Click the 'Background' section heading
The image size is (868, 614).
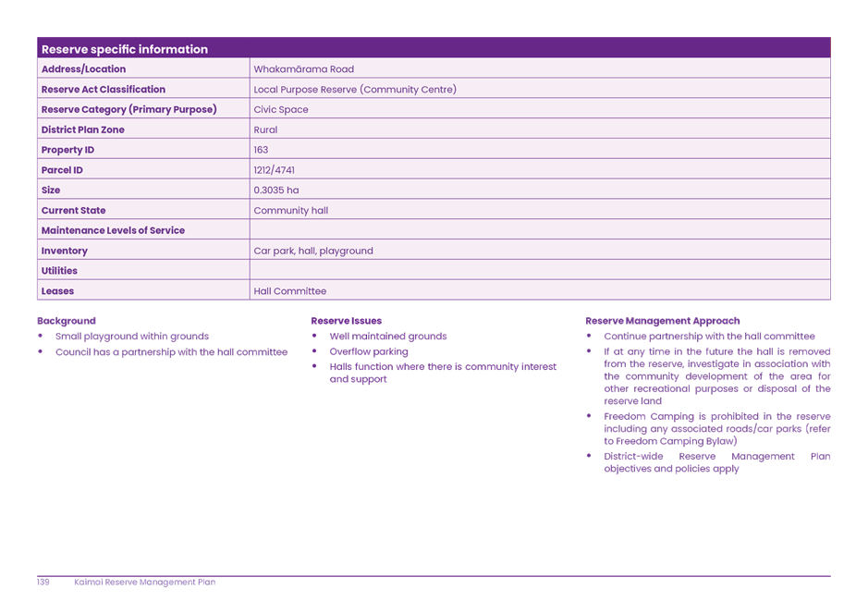tap(67, 321)
